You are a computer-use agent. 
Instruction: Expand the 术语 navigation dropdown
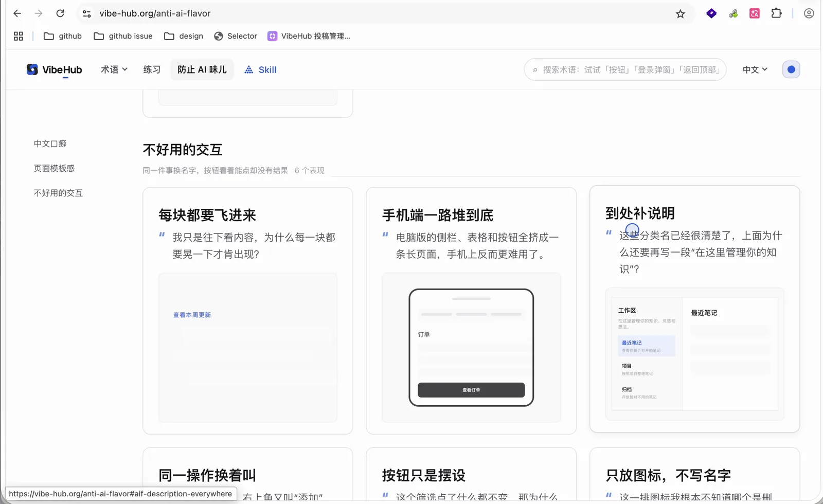tap(114, 69)
